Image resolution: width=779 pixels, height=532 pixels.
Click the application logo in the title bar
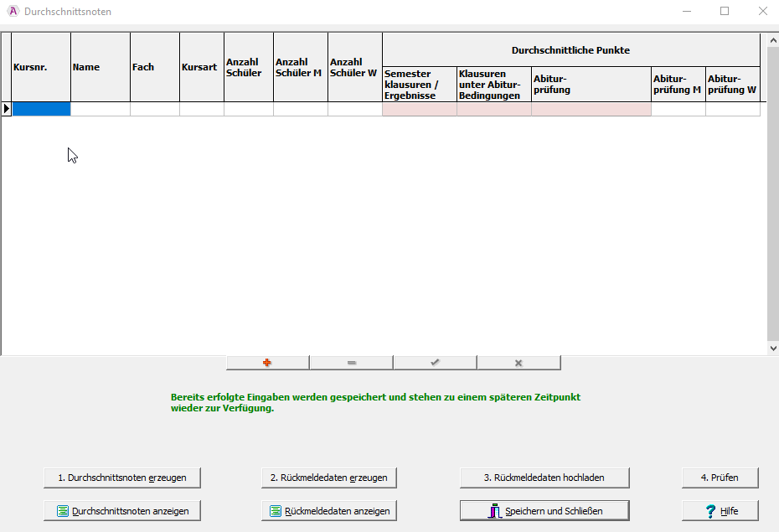(x=13, y=11)
